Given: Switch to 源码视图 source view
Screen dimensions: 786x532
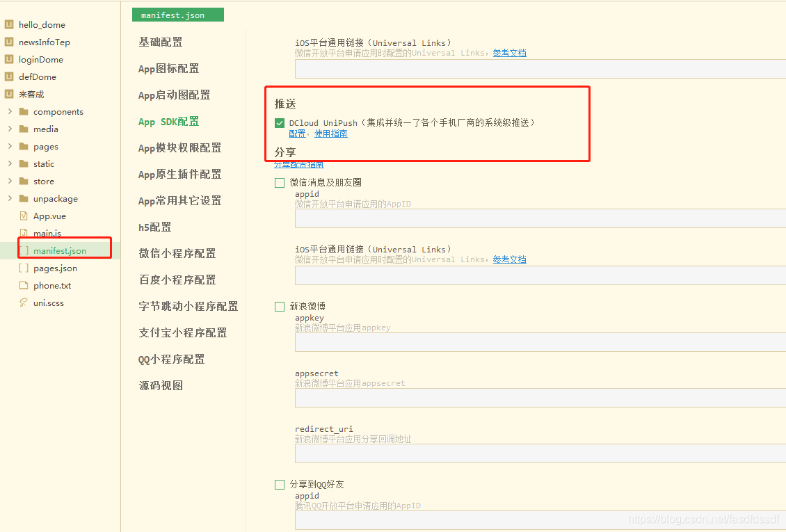Looking at the screenshot, I should [x=161, y=386].
